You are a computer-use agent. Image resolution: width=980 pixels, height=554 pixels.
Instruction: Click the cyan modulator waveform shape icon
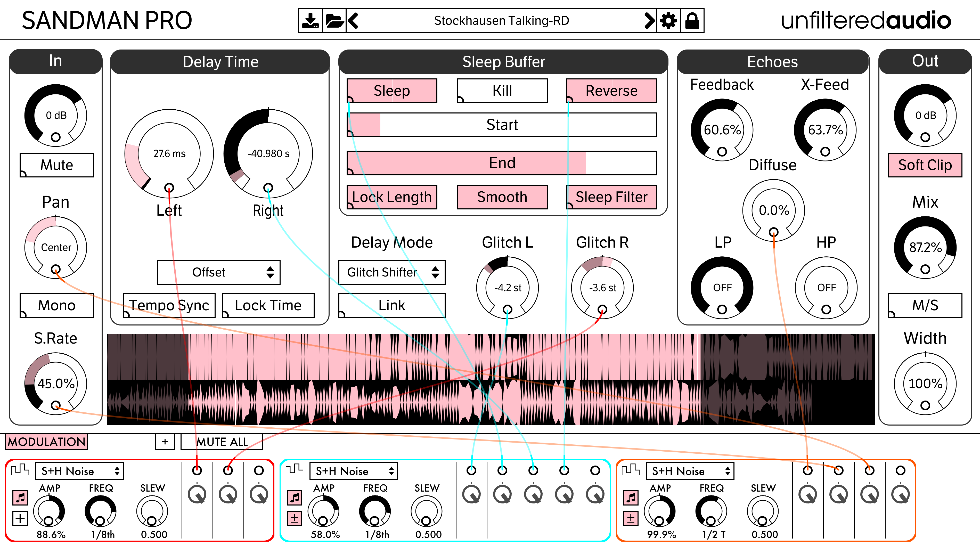point(295,470)
